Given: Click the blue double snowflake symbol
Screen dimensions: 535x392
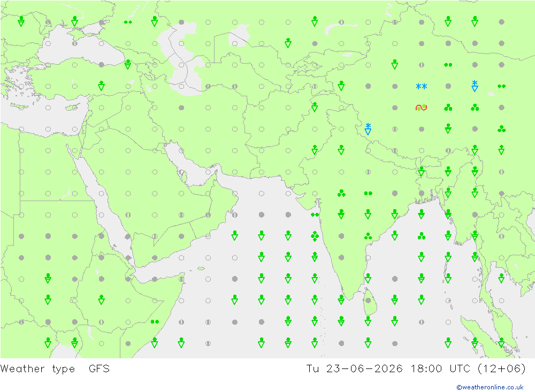Looking at the screenshot, I should (x=422, y=86).
